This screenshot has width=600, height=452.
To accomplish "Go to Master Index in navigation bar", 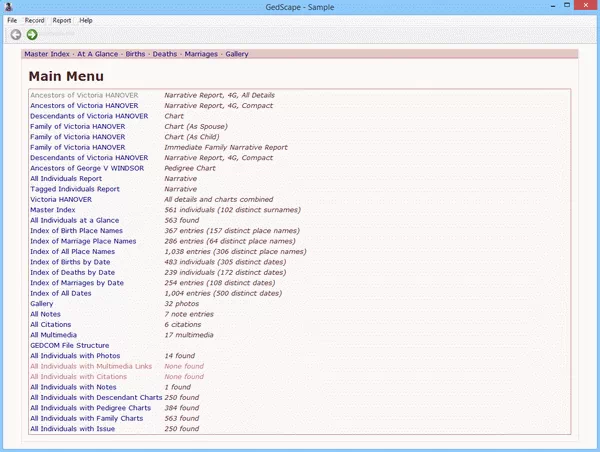I will point(47,54).
